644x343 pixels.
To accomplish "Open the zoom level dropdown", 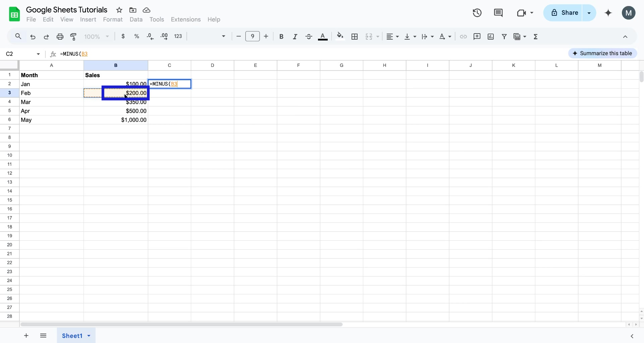I will 96,37.
